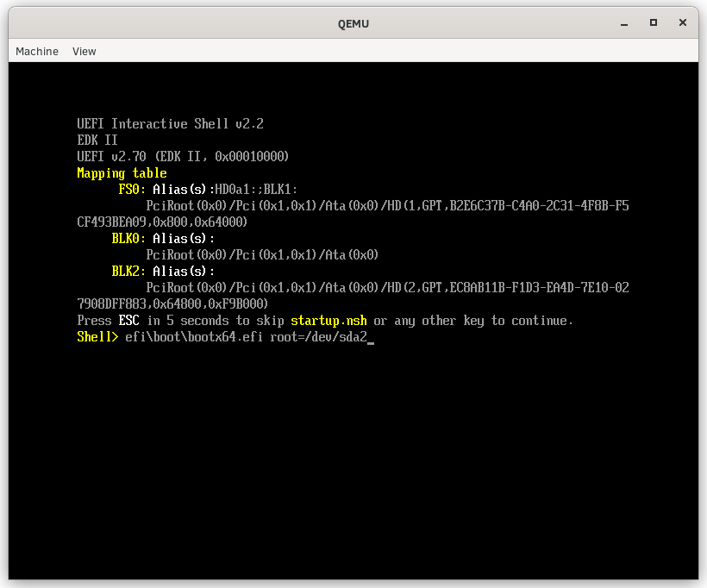
Task: Click the 'efi\boot\bootx64.efi' command text
Action: [x=194, y=337]
